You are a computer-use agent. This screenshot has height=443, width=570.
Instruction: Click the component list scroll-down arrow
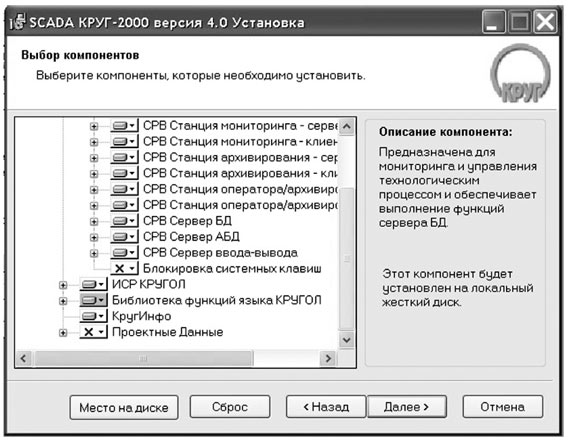(x=347, y=341)
